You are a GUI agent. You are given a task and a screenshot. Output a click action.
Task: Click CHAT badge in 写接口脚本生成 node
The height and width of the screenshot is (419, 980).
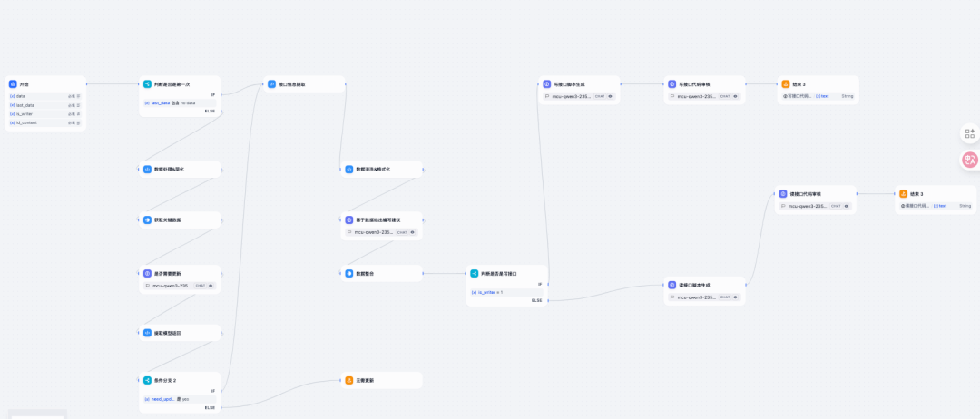(600, 96)
